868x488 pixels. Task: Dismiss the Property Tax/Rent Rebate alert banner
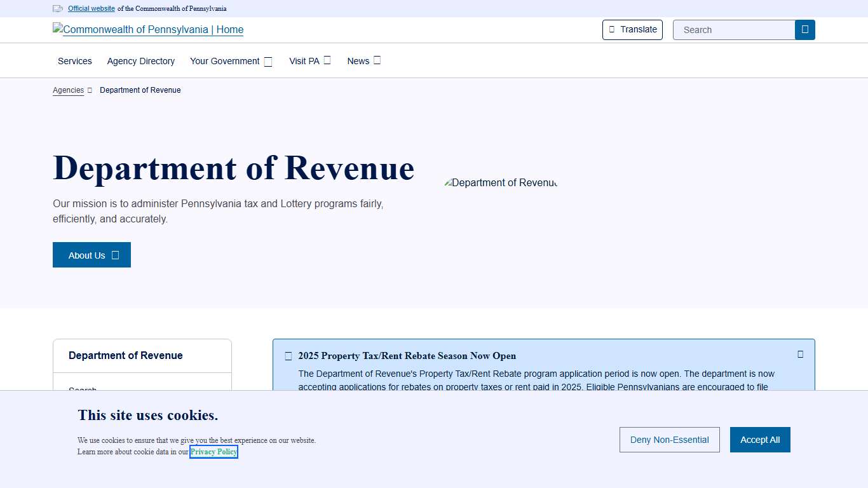(800, 354)
